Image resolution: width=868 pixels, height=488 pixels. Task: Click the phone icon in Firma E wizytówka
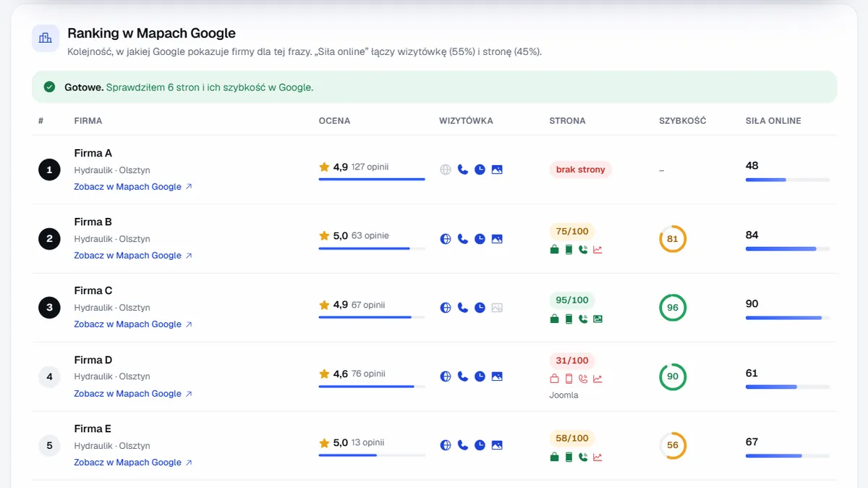[463, 445]
